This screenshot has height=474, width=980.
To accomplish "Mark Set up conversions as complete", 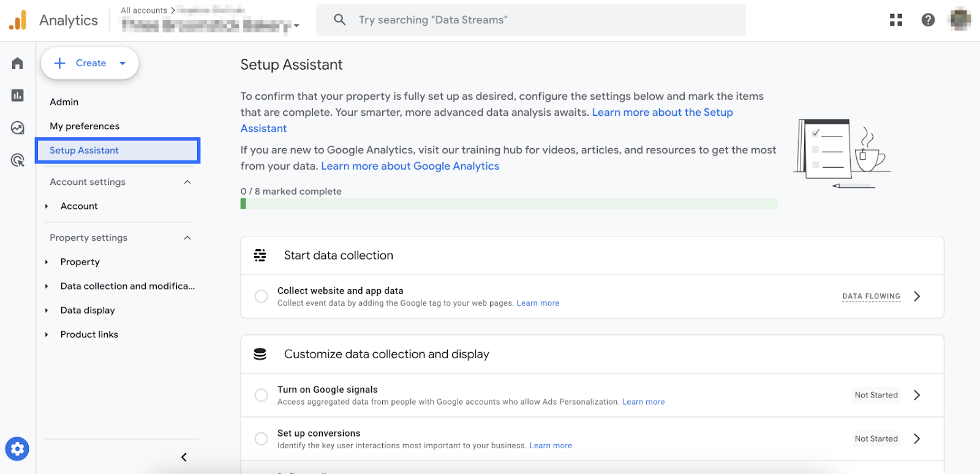I will [261, 438].
